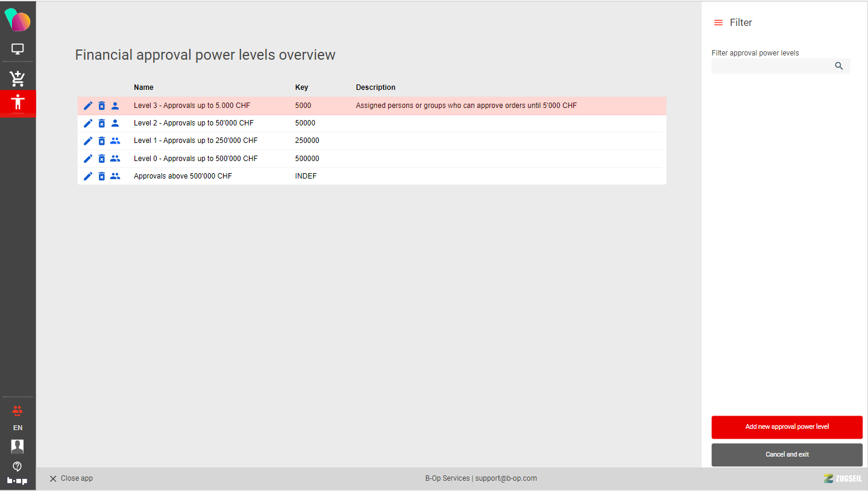Viewport: 868px width, 491px height.
Task: Select the Level 2 approvals row name
Action: 193,123
